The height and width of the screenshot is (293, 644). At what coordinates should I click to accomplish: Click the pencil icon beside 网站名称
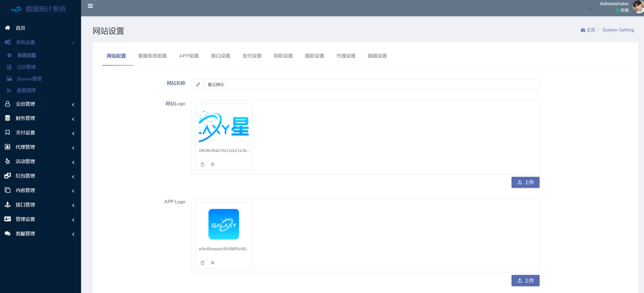[x=198, y=85]
